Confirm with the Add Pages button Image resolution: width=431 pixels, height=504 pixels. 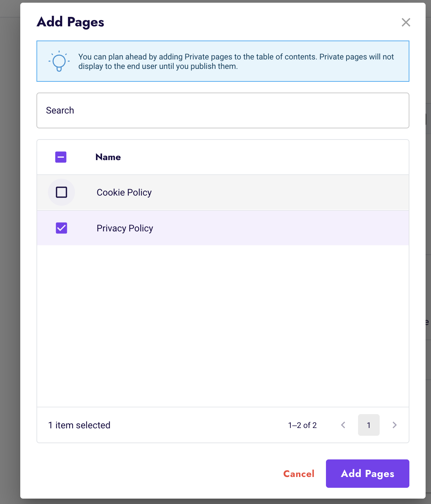tap(367, 474)
